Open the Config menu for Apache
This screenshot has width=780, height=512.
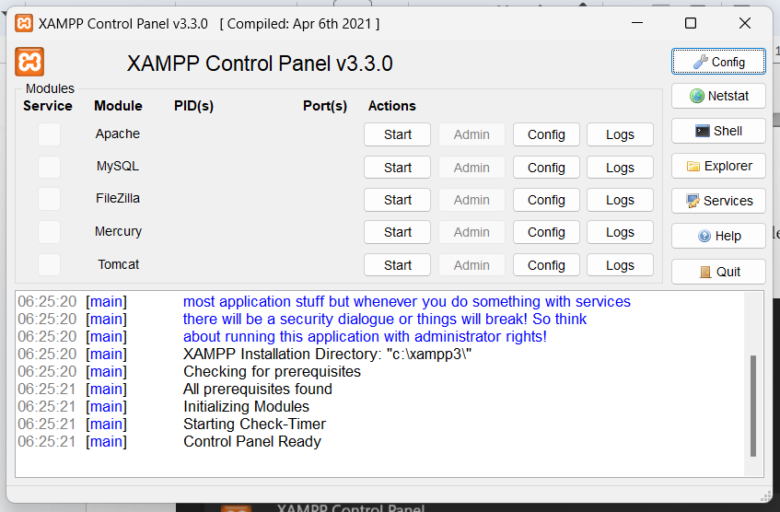pos(546,135)
